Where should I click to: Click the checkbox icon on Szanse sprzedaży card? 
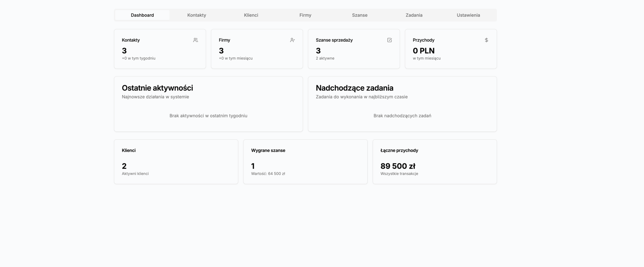tap(389, 40)
